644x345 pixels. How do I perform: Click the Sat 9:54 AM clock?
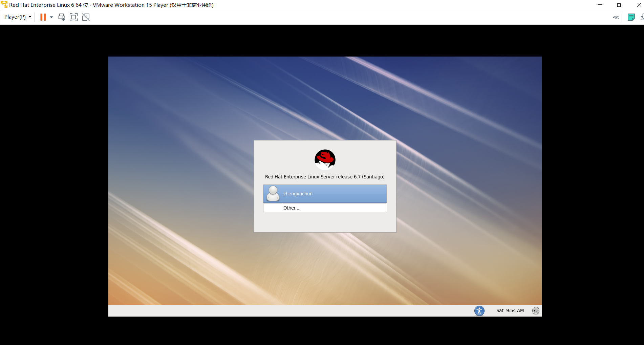(510, 310)
